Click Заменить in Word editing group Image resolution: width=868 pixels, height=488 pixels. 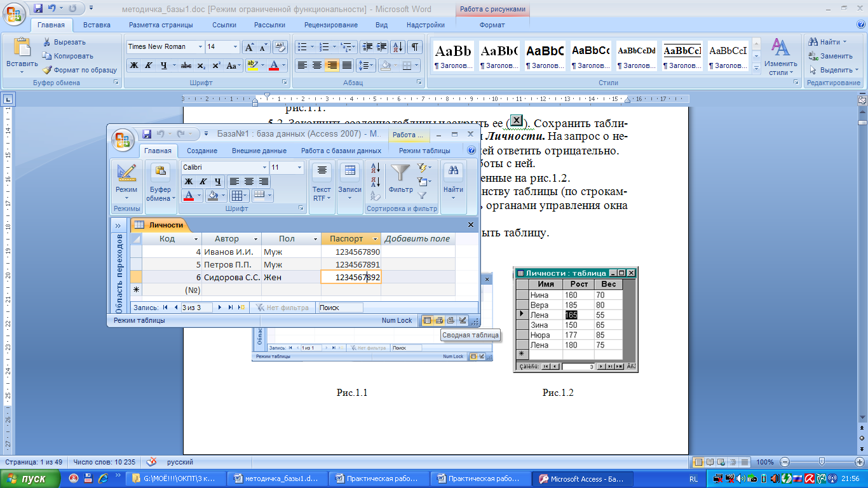pyautogui.click(x=831, y=56)
